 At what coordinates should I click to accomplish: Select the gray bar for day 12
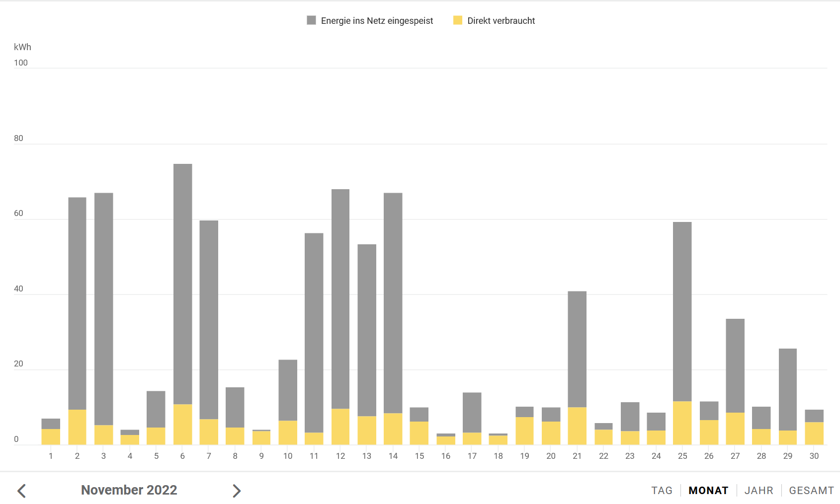[x=340, y=299]
